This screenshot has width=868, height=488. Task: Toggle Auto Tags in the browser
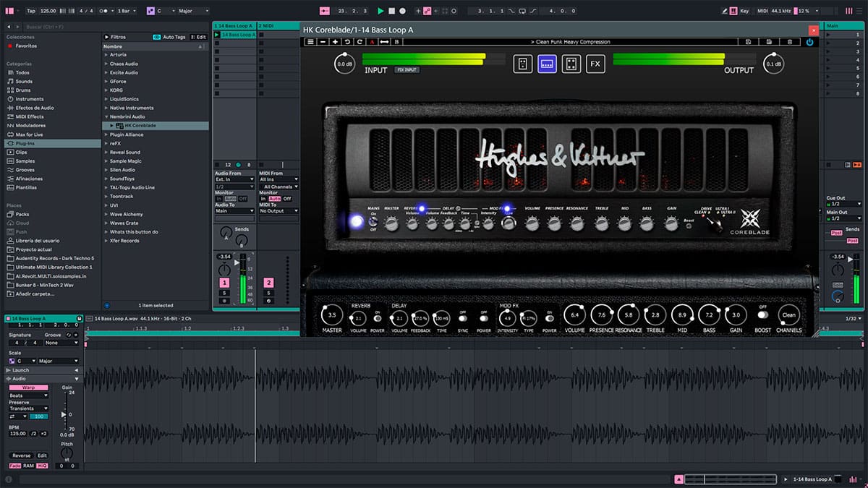pyautogui.click(x=169, y=37)
